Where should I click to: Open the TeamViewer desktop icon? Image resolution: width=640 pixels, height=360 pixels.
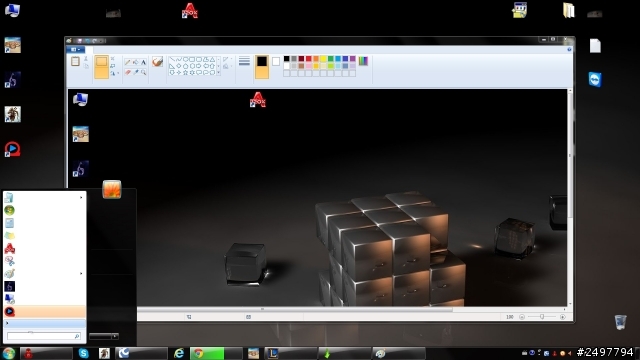pos(595,79)
